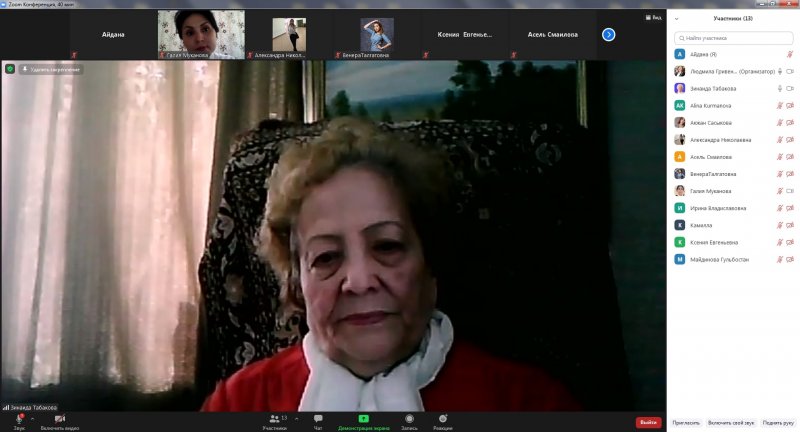
Task: Click Ирина Владиславовна green И avatar
Action: coord(680,208)
